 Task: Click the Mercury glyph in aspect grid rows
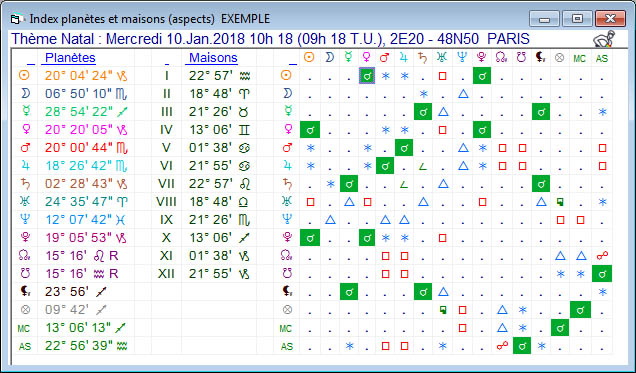(287, 111)
